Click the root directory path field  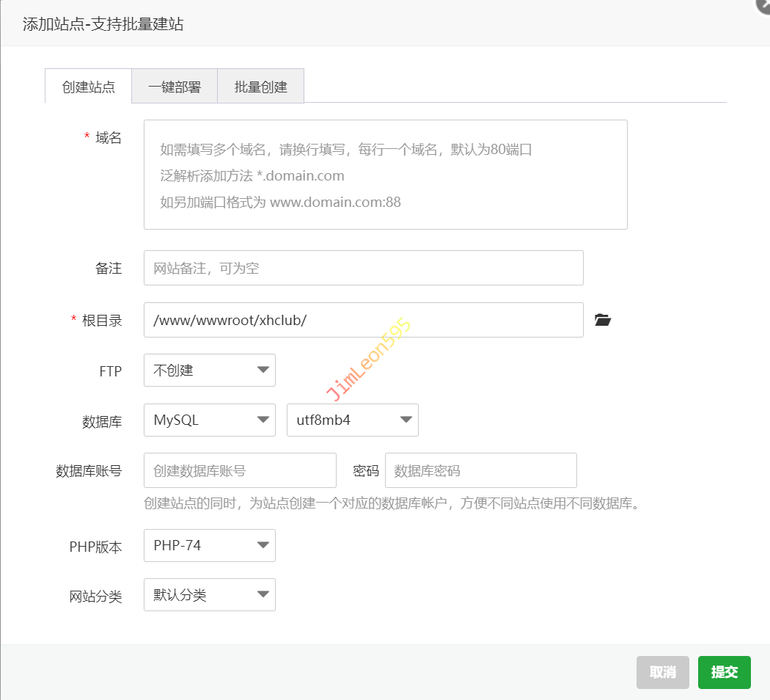pyautogui.click(x=363, y=320)
